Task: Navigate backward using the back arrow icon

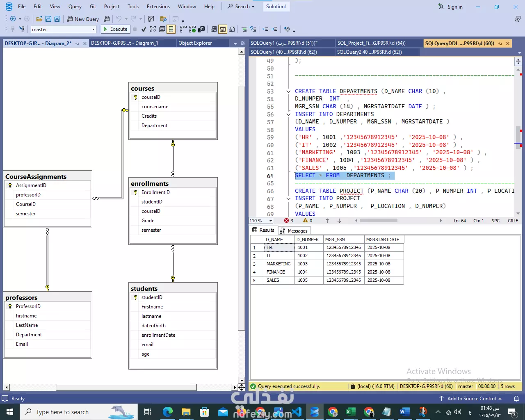Action: pos(13,19)
